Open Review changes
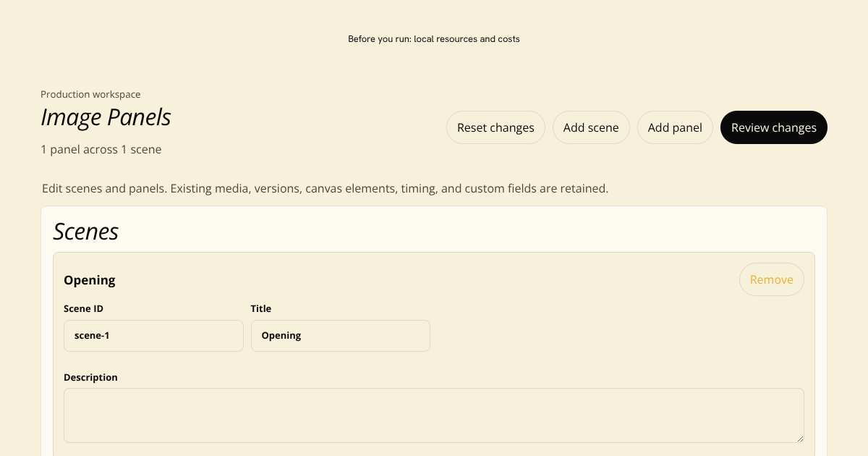Viewport: 868px width, 456px height. (774, 127)
